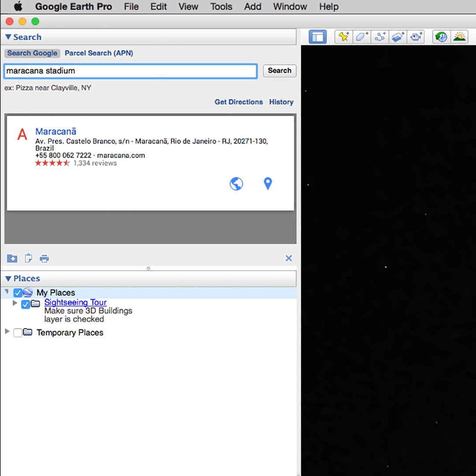The width and height of the screenshot is (476, 476).
Task: Print the search results
Action: point(45,259)
